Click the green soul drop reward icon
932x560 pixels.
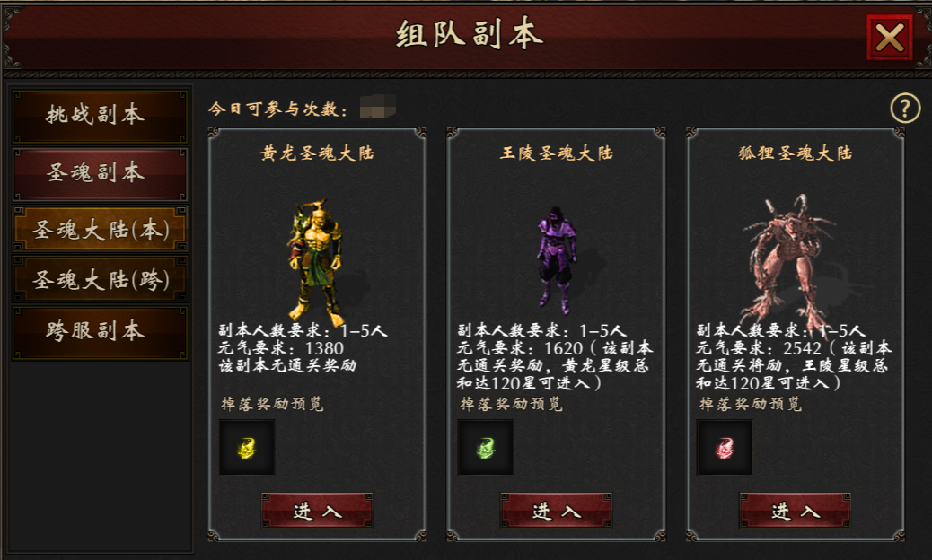click(x=486, y=447)
